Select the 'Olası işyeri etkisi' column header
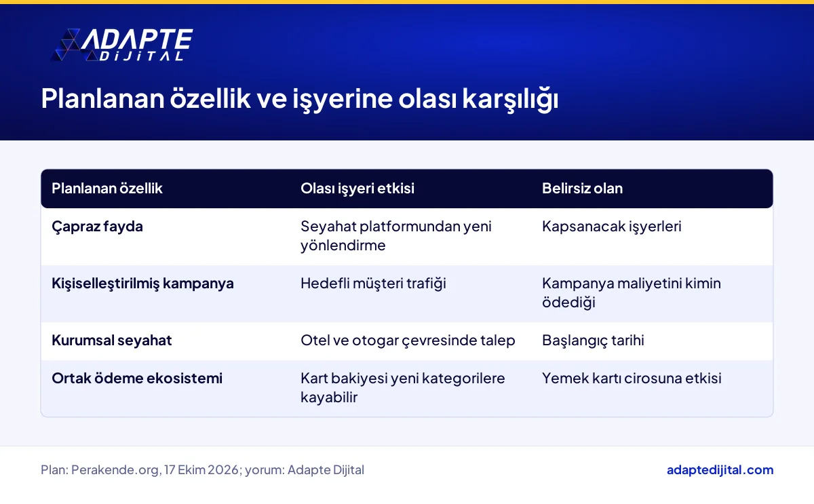The width and height of the screenshot is (814, 504). (357, 189)
